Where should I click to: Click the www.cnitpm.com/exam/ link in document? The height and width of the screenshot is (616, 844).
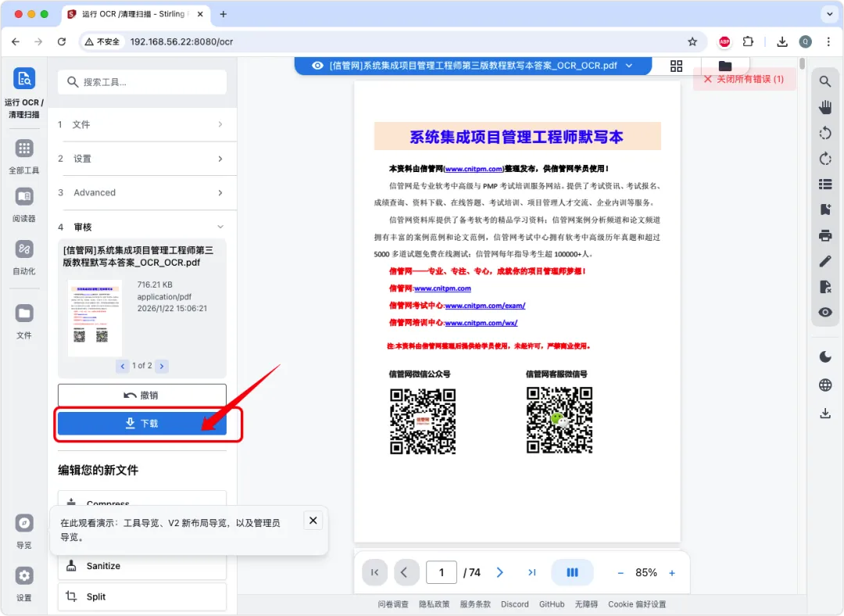coord(485,306)
